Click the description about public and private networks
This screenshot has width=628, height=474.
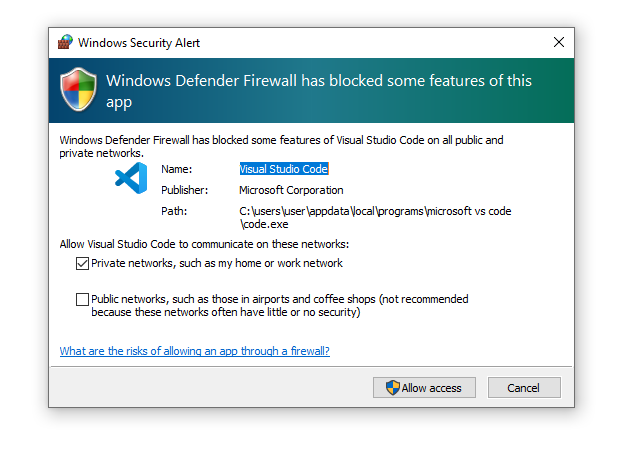point(280,146)
